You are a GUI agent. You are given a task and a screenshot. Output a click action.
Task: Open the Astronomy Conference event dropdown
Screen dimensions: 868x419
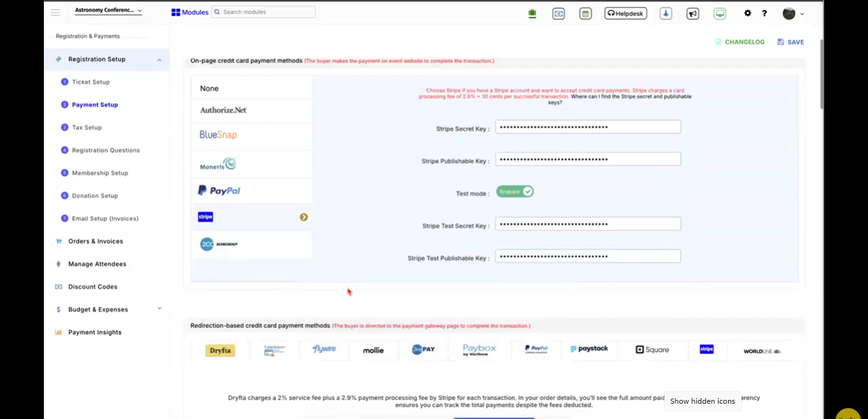point(108,10)
